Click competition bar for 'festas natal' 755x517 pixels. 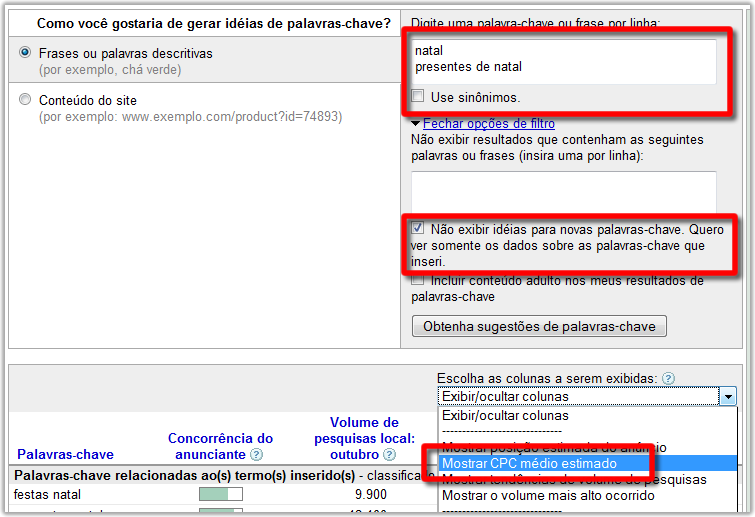pyautogui.click(x=221, y=494)
